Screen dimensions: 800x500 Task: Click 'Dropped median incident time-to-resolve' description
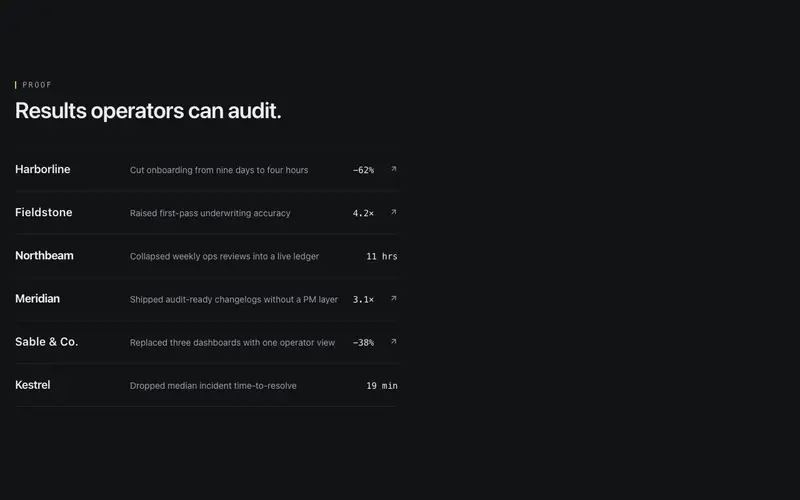click(x=213, y=386)
